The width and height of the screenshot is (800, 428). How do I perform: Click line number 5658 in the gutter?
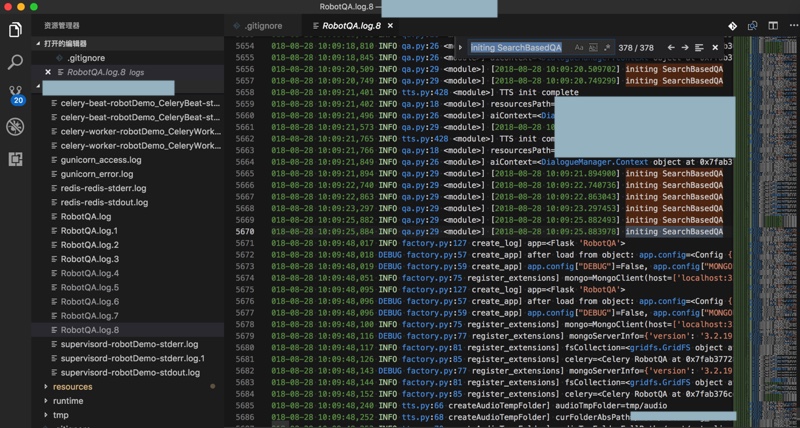245,92
